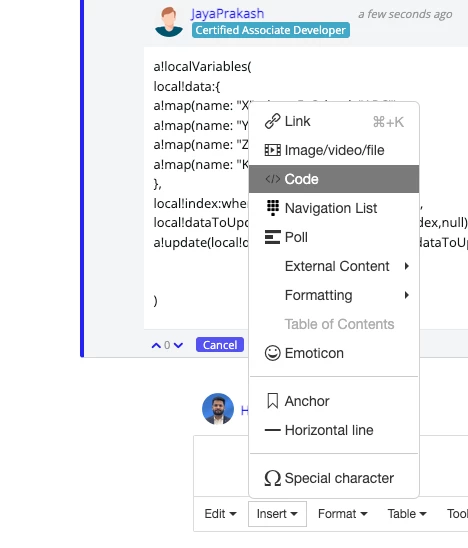Open the Table dropdown menu
Viewport: 468px width, 548px height.
(407, 514)
